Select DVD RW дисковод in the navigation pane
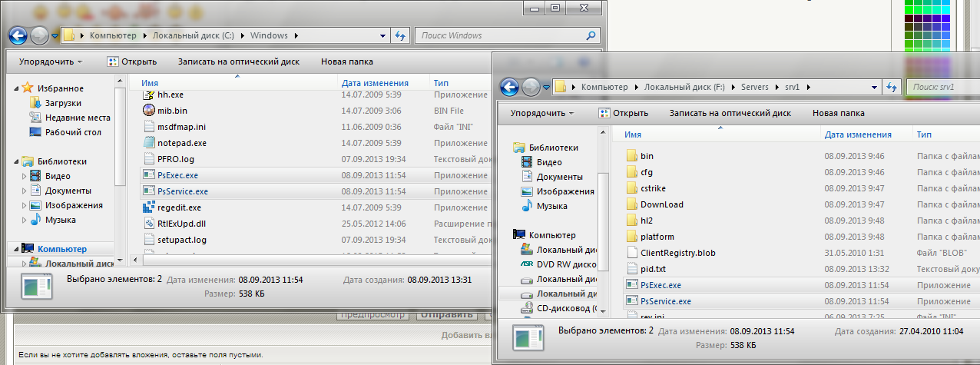This screenshot has height=365, width=980. coord(566,265)
